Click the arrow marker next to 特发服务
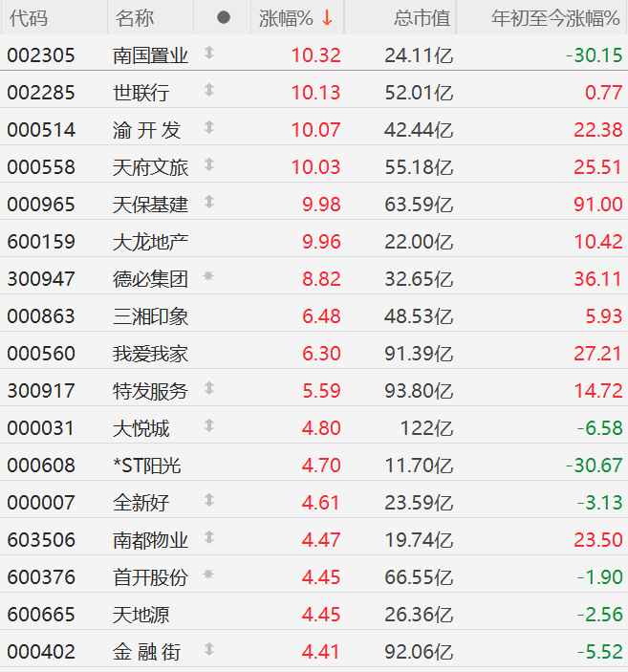The width and height of the screenshot is (628, 672). (209, 389)
